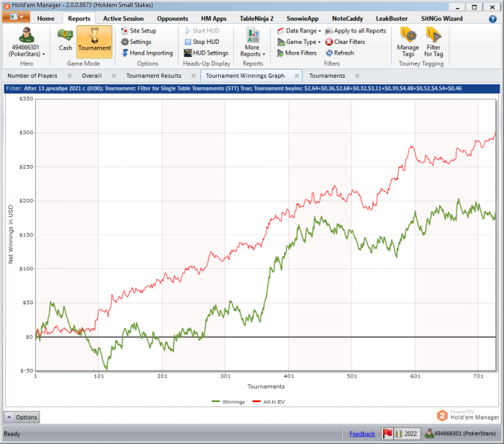Toggle Stop HUD

[202, 42]
